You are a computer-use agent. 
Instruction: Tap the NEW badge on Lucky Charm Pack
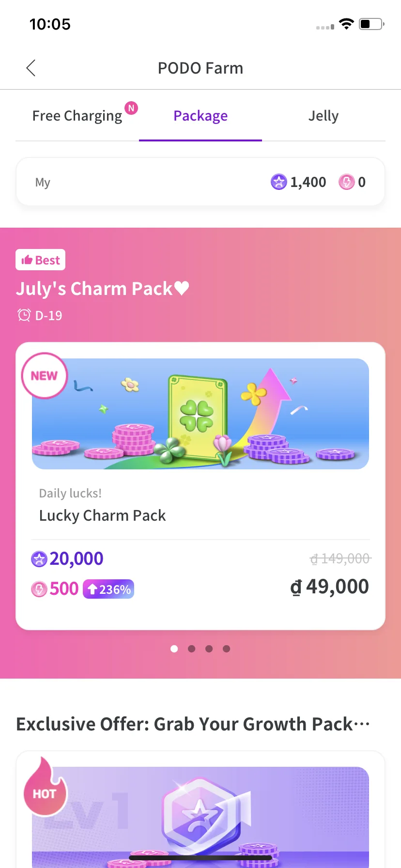point(44,376)
